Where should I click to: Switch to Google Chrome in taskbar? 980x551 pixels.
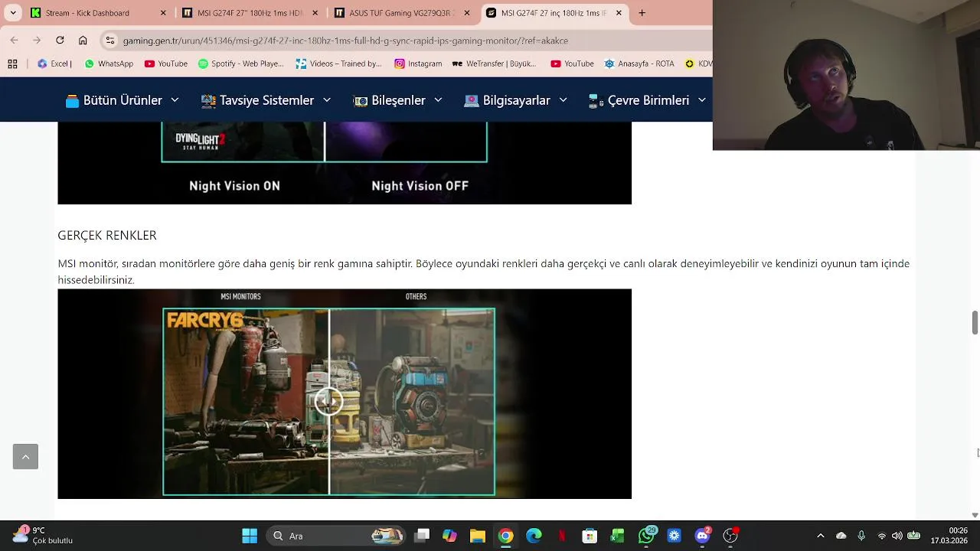coord(506,536)
